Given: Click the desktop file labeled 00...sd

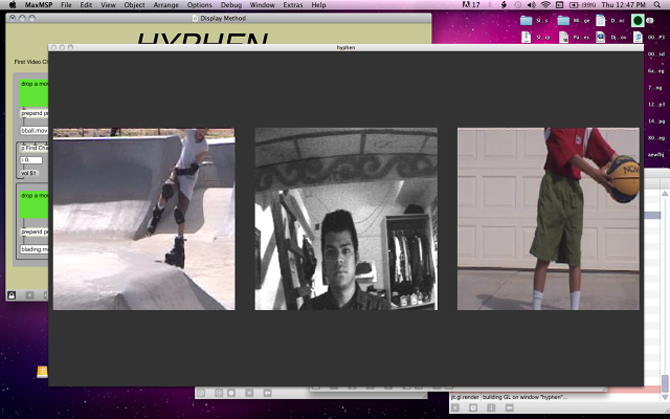Looking at the screenshot, I should tap(656, 54).
